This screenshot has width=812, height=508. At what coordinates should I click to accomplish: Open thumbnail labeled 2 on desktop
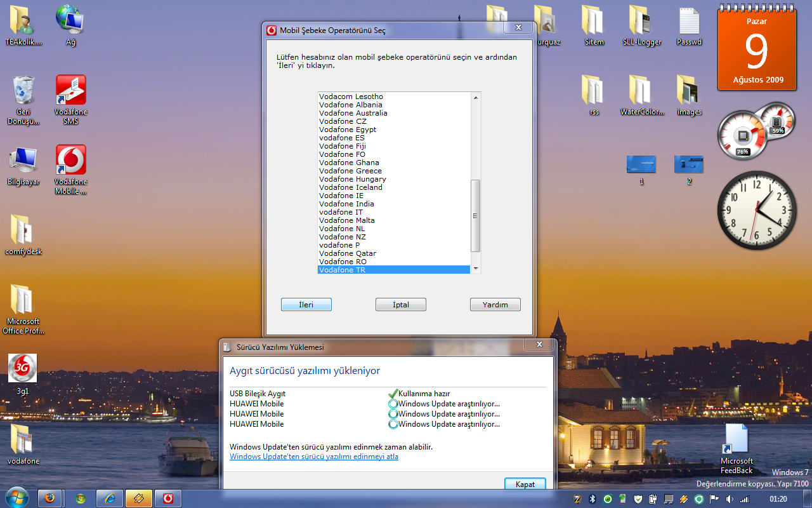(x=689, y=170)
